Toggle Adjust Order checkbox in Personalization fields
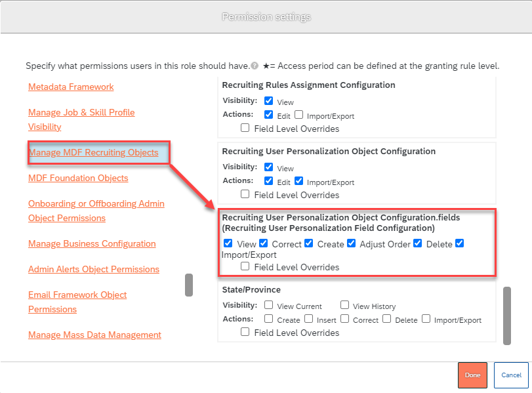The width and height of the screenshot is (532, 393). (352, 243)
